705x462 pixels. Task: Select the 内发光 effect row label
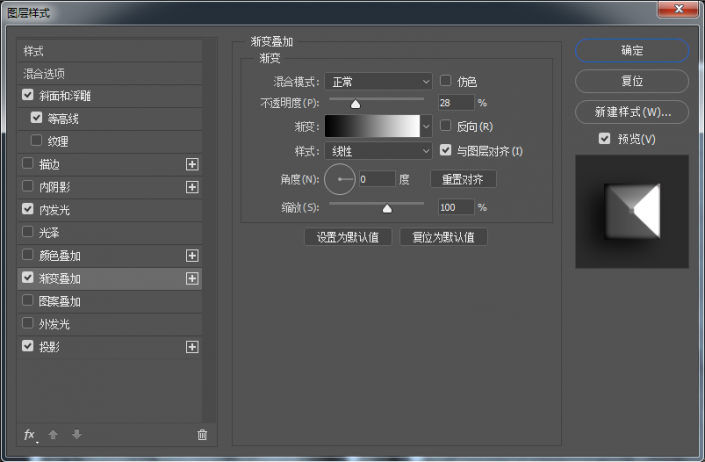54,210
